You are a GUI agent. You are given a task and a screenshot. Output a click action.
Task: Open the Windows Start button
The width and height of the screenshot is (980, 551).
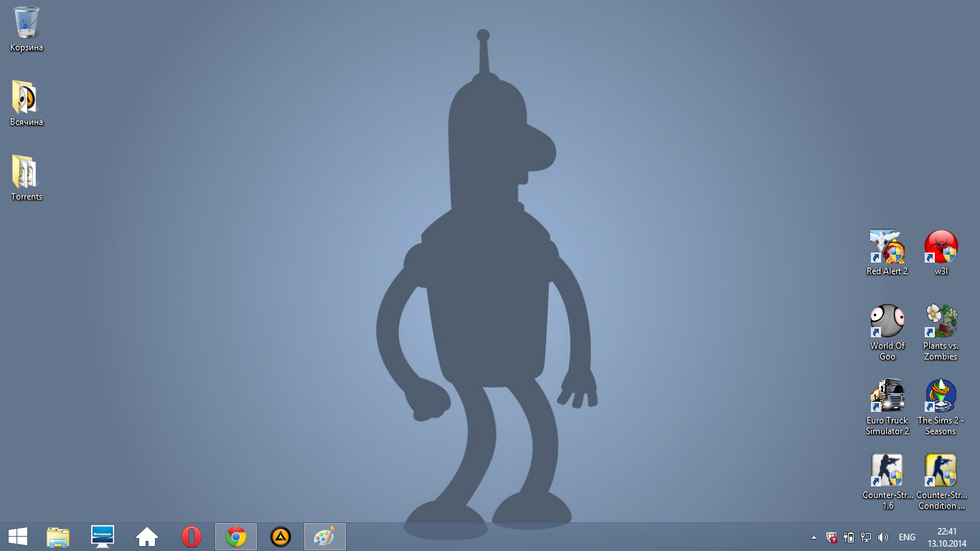(x=18, y=537)
